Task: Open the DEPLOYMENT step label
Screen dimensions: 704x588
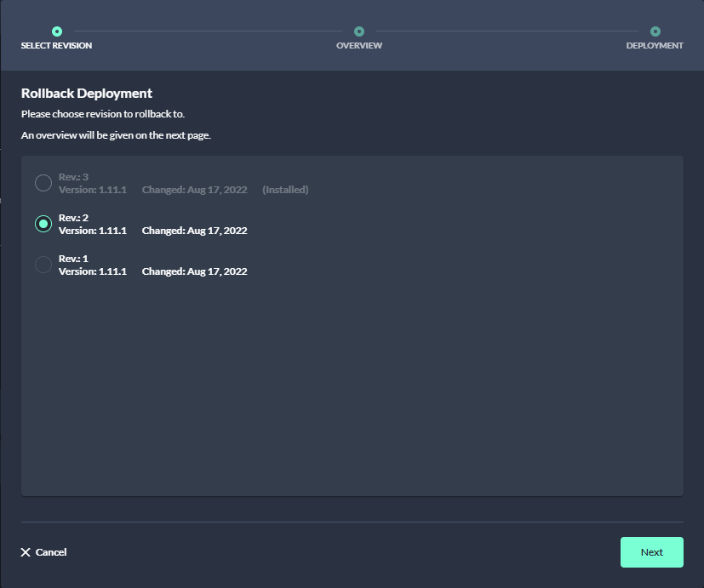Action: pyautogui.click(x=655, y=46)
